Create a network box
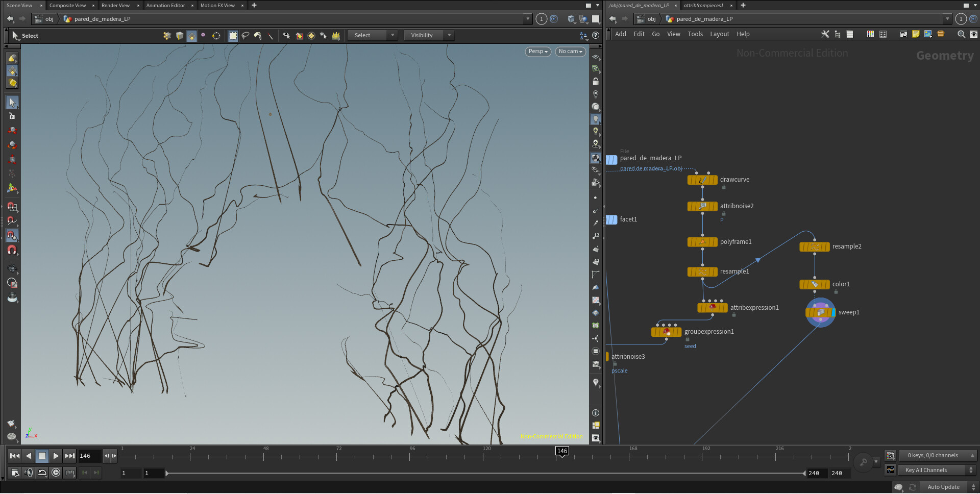Viewport: 980px width, 494px height. 903,34
